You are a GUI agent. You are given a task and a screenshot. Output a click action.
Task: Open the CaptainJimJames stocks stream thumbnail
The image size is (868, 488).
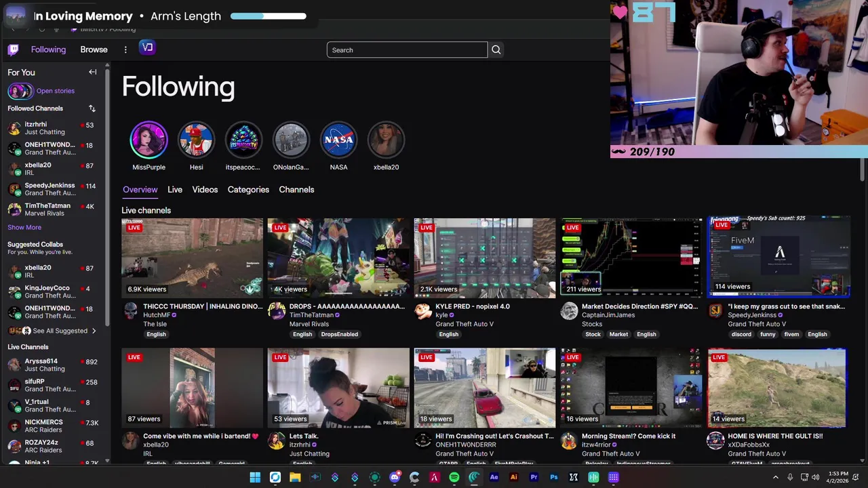(x=631, y=258)
